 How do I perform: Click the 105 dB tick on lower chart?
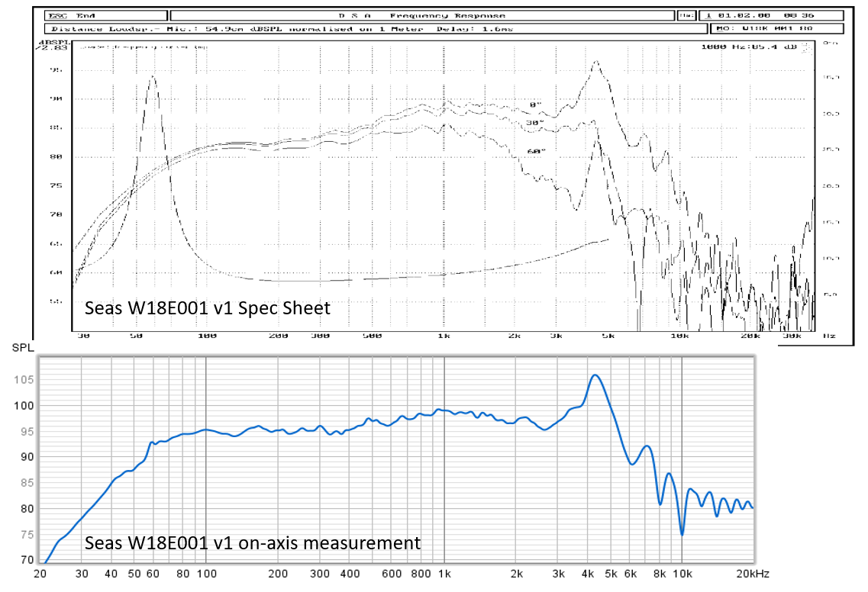(x=24, y=380)
